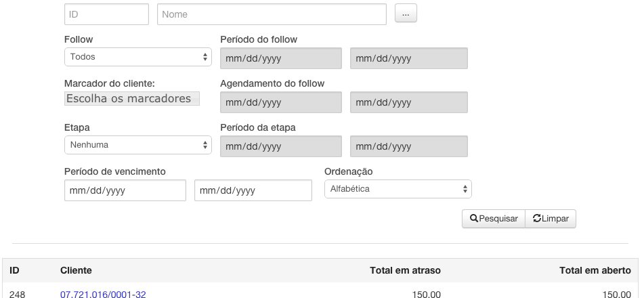Click Período do follow end date

(408, 58)
